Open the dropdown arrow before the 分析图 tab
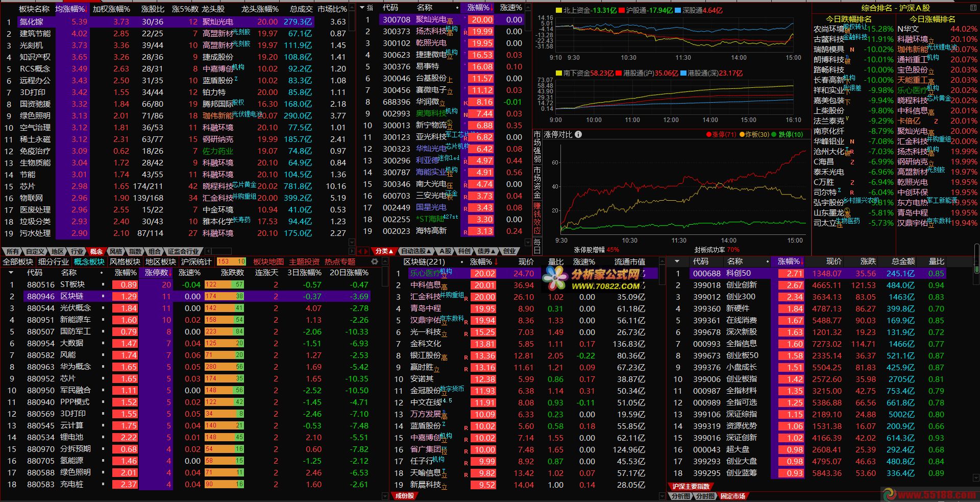Screen dimensions: 980x502 [662, 496]
